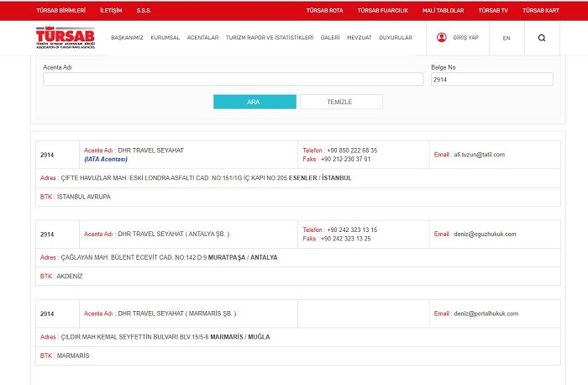The image size is (588, 385).
Task: Open DUYURULAR menu
Action: click(x=396, y=38)
